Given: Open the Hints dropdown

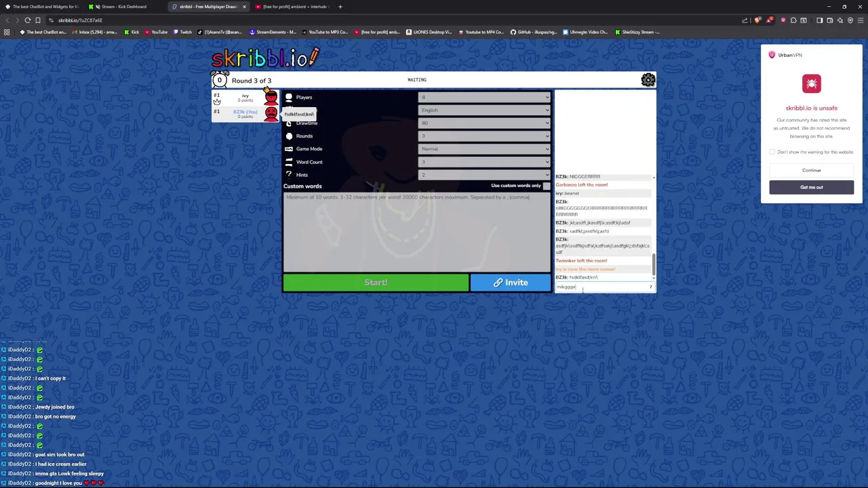Looking at the screenshot, I should 484,175.
